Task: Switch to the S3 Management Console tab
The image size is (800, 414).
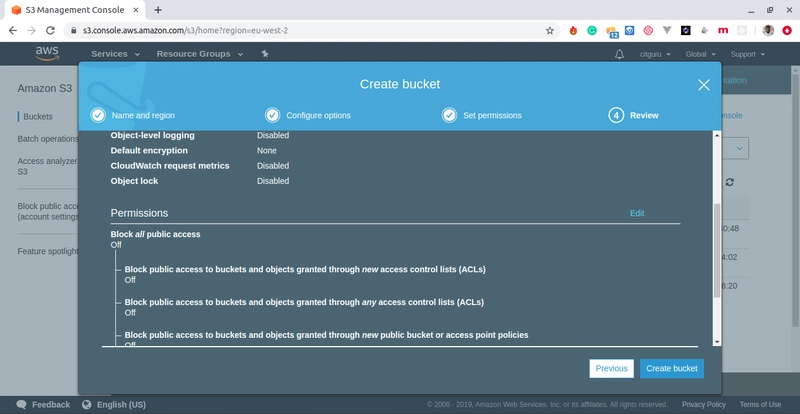Action: point(75,10)
